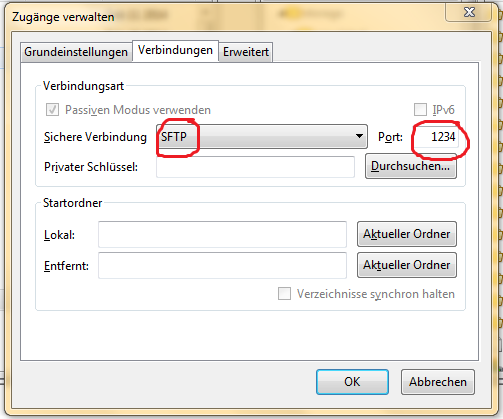This screenshot has width=503, height=419.
Task: Check Verzeichnisse synchron halten
Action: point(284,294)
